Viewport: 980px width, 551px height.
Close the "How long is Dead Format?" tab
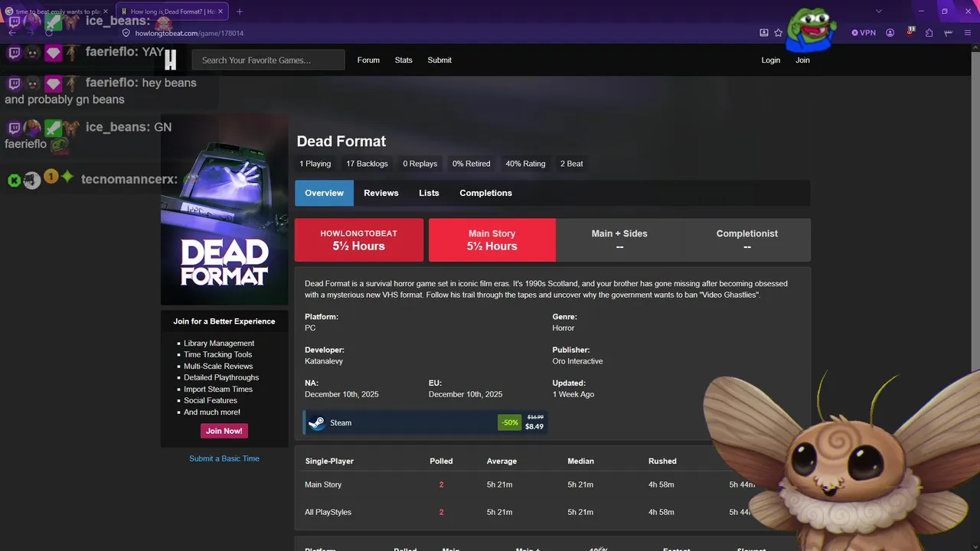tap(221, 11)
